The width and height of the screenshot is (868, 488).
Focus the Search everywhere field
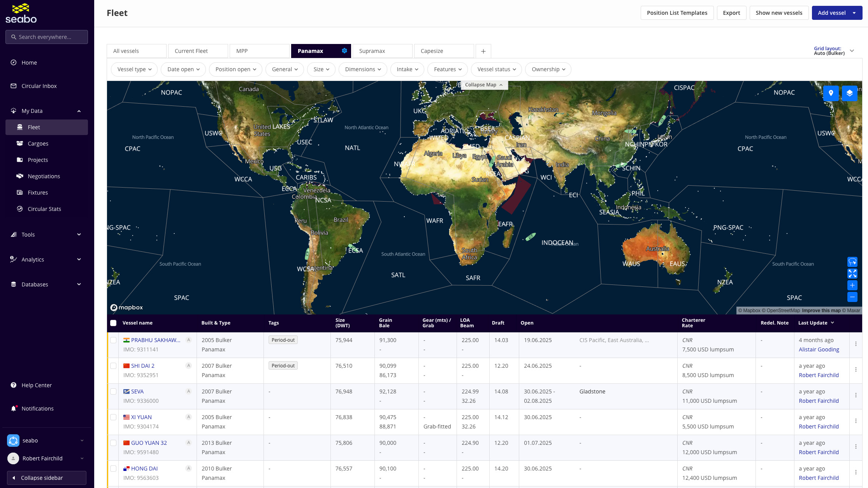pos(47,37)
